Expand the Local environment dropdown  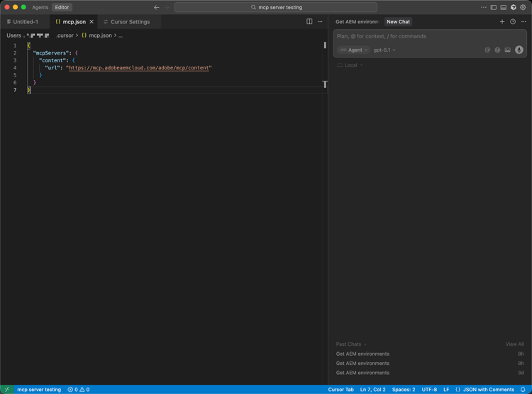350,65
